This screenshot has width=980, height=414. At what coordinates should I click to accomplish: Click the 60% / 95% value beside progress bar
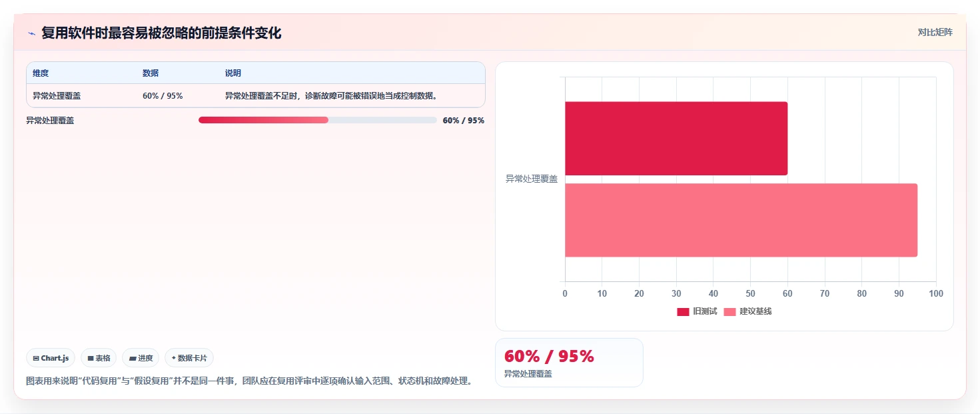(464, 121)
